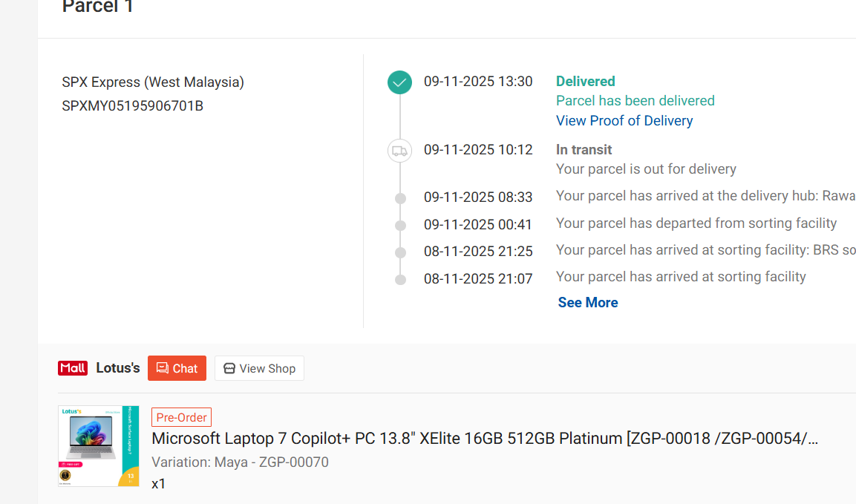The height and width of the screenshot is (504, 856).
Task: Select the Chat speech-bubble icon
Action: [163, 368]
